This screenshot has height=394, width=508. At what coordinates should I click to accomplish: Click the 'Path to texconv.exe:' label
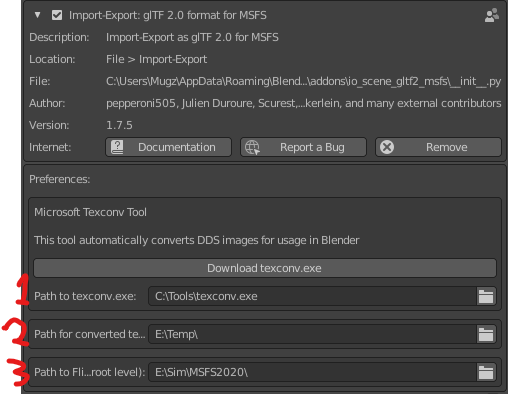[85, 296]
